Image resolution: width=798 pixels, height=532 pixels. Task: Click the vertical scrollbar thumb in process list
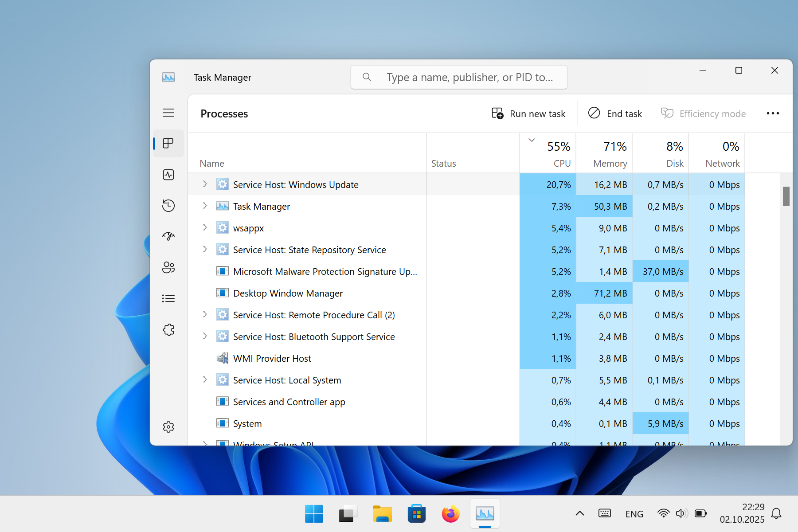(786, 196)
